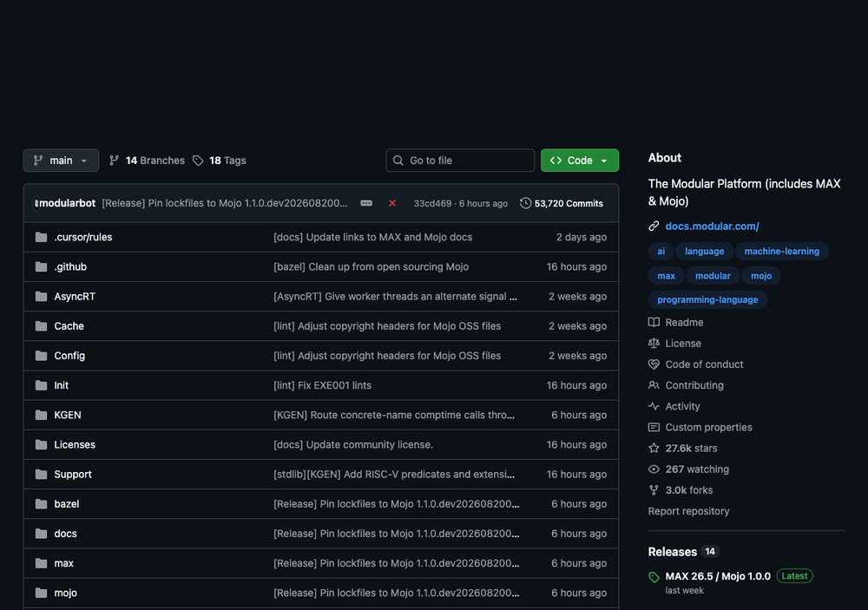Viewport: 868px width, 610px height.
Task: Open the mojo folder name
Action: pos(65,593)
